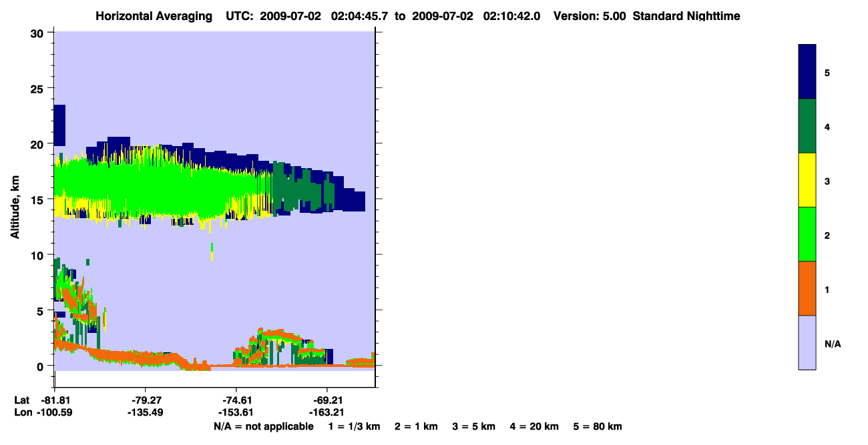Click '1 = 1/3 km' legend text
The width and height of the screenshot is (868, 445).
355,427
